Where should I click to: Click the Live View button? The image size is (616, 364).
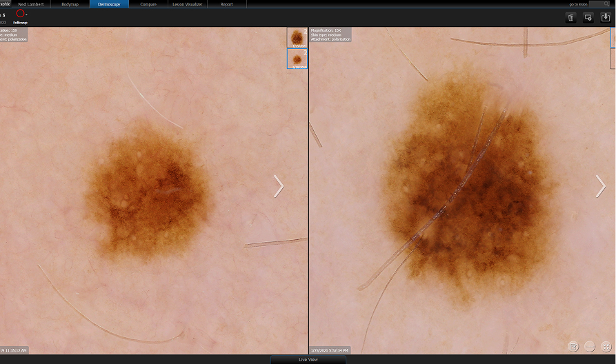point(308,359)
